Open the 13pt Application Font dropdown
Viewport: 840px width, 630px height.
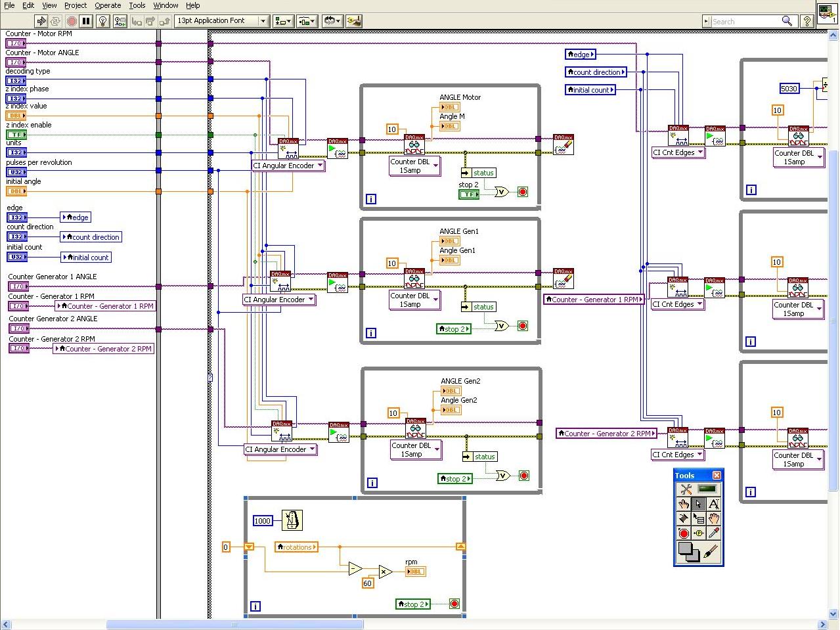tap(222, 21)
